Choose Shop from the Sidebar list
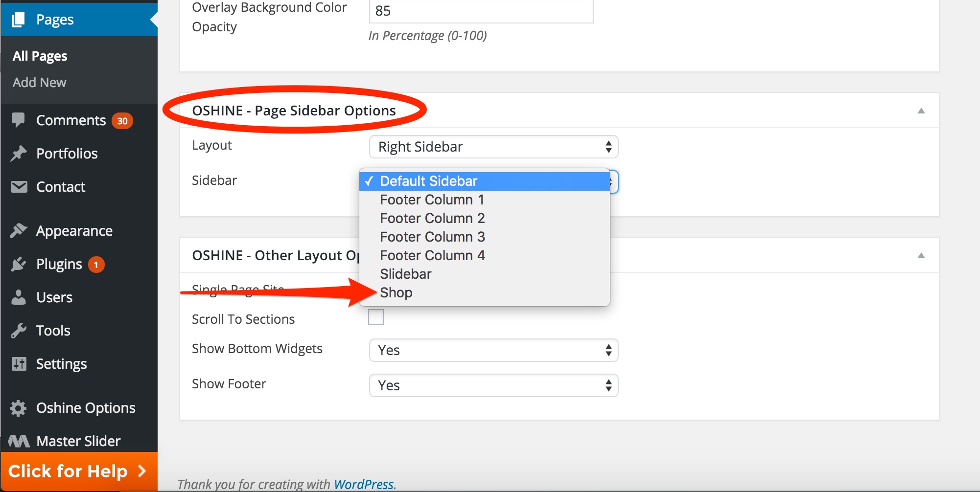 coord(485,292)
